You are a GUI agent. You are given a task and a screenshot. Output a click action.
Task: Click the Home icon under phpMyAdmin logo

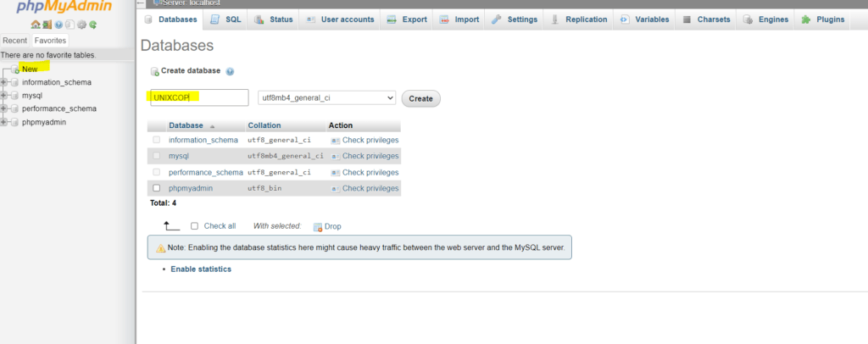pos(36,25)
